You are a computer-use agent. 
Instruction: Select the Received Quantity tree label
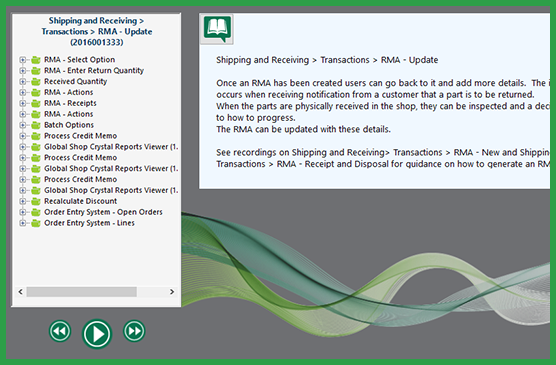(x=76, y=81)
